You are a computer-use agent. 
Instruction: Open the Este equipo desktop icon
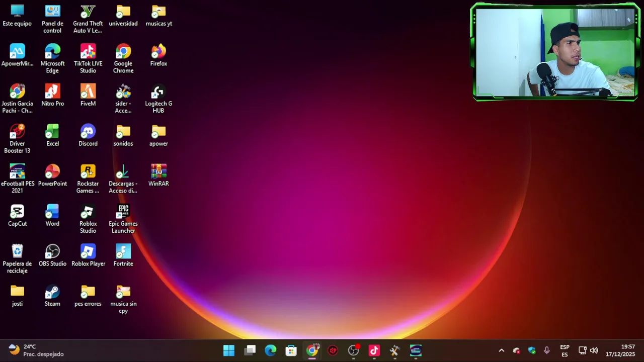pos(17,16)
